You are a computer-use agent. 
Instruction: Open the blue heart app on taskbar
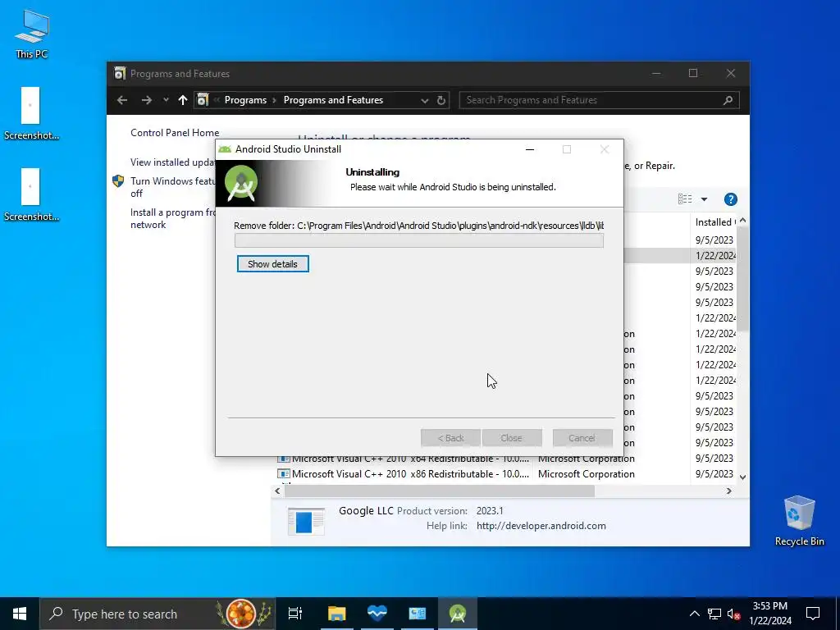tap(377, 614)
